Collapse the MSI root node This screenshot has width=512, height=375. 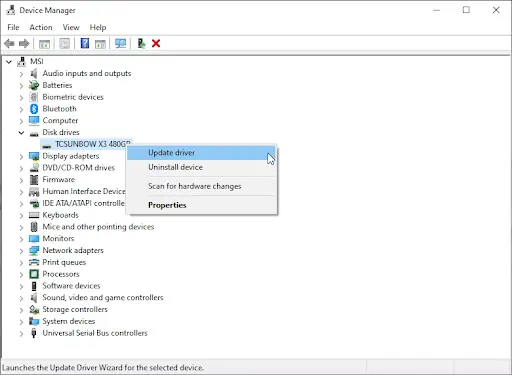9,62
